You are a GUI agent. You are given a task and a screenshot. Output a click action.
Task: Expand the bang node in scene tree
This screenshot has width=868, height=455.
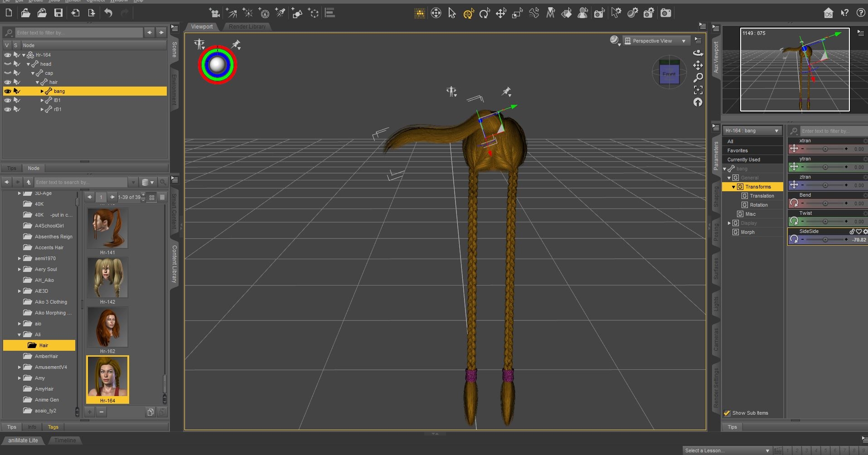42,91
